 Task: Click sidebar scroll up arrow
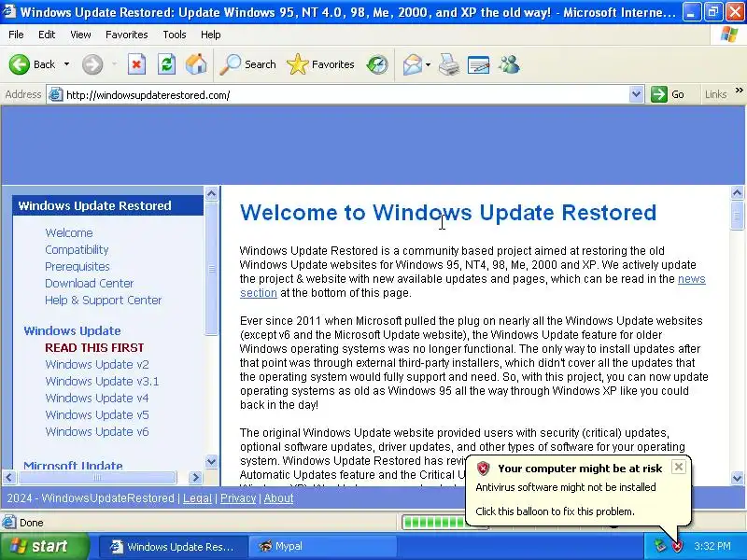(x=211, y=193)
